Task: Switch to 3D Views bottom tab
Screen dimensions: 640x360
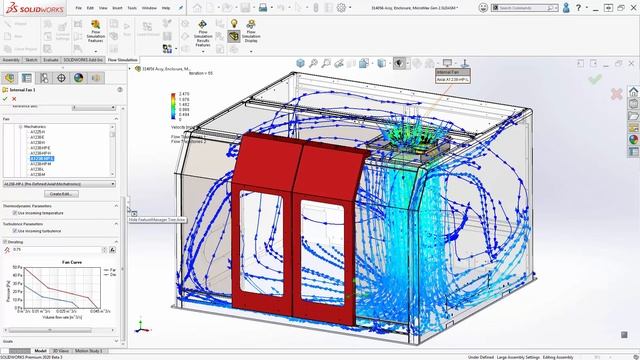Action: tap(60, 351)
